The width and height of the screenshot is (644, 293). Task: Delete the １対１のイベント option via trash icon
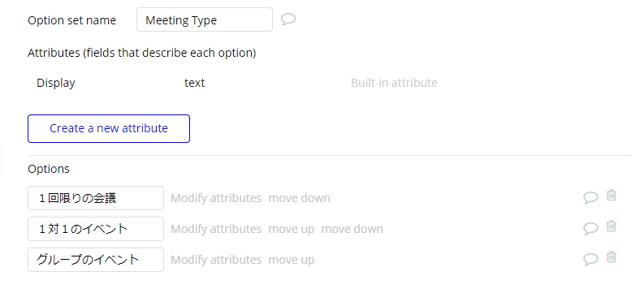pos(612,226)
